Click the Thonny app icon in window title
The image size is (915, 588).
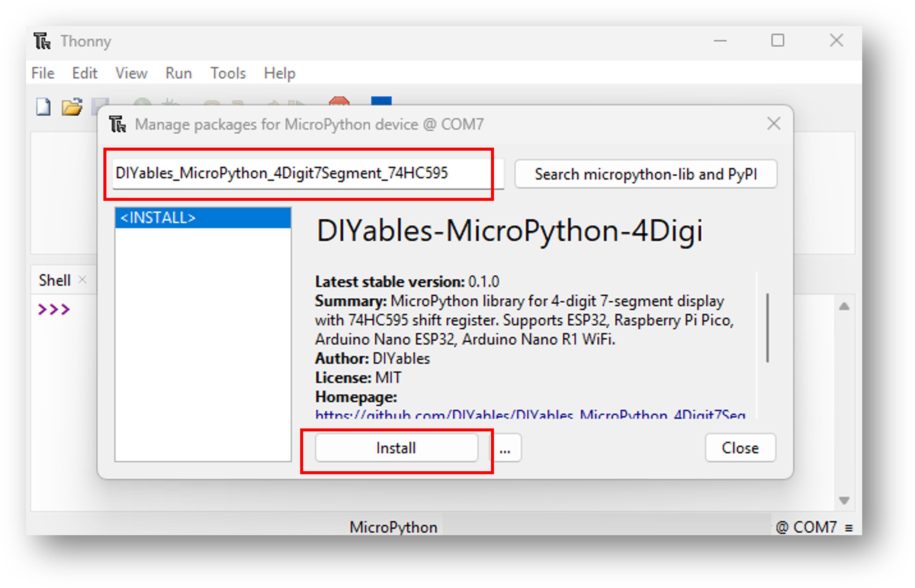click(x=42, y=41)
